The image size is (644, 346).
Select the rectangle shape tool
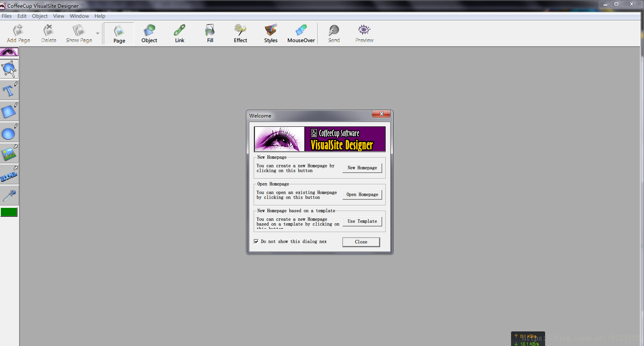coord(9,111)
